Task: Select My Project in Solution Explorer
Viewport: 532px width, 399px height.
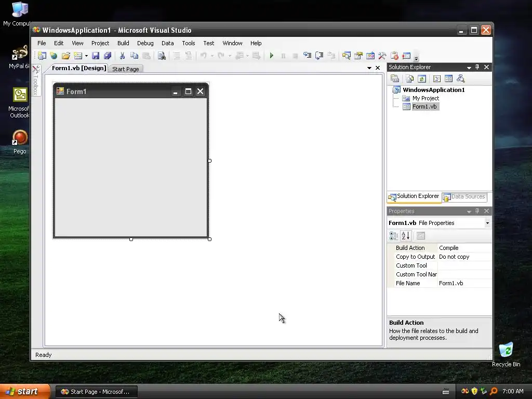Action: click(425, 98)
